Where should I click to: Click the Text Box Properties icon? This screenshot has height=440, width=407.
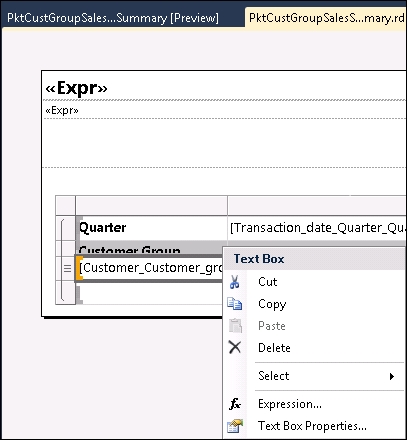(235, 426)
